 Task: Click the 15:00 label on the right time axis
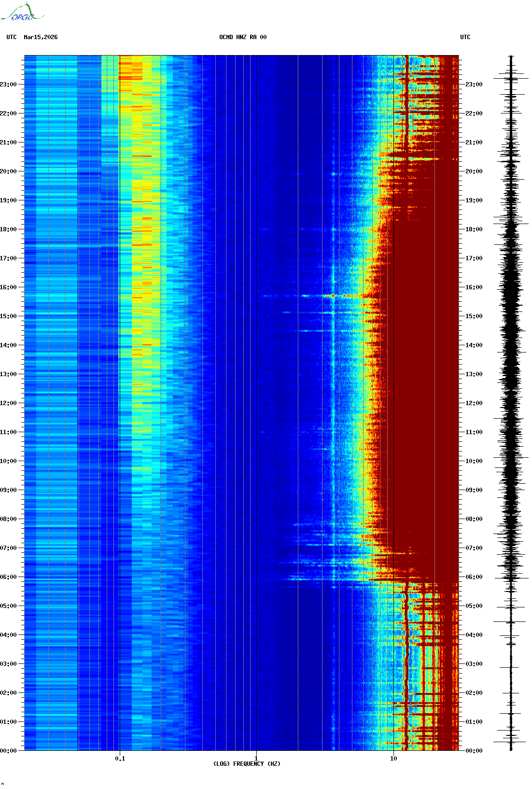pos(474,316)
